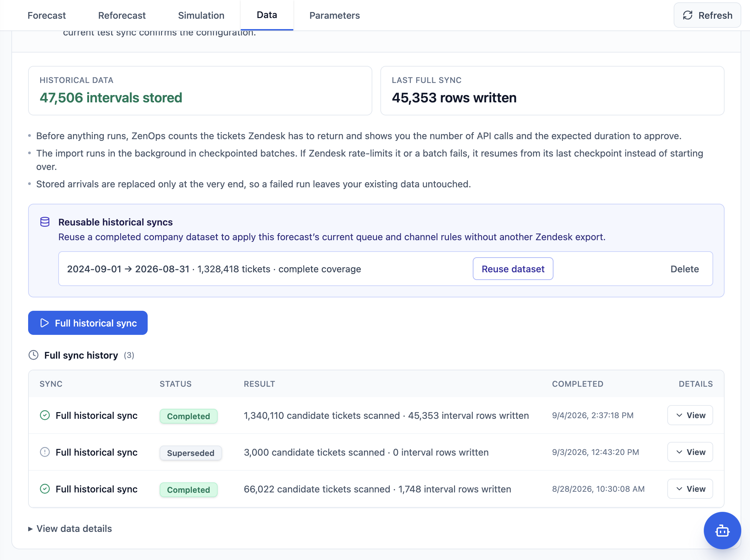Click the Full sync history heading
750x560 pixels.
[81, 355]
